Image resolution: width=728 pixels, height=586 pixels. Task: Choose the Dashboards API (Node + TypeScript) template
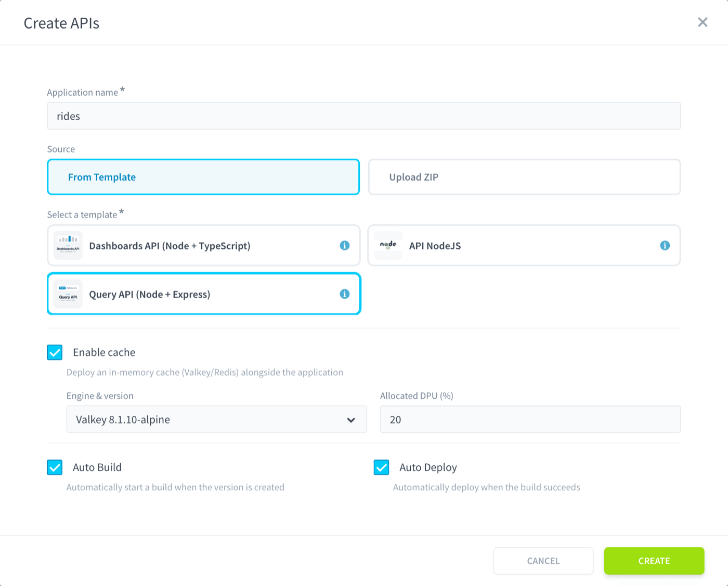coord(203,245)
